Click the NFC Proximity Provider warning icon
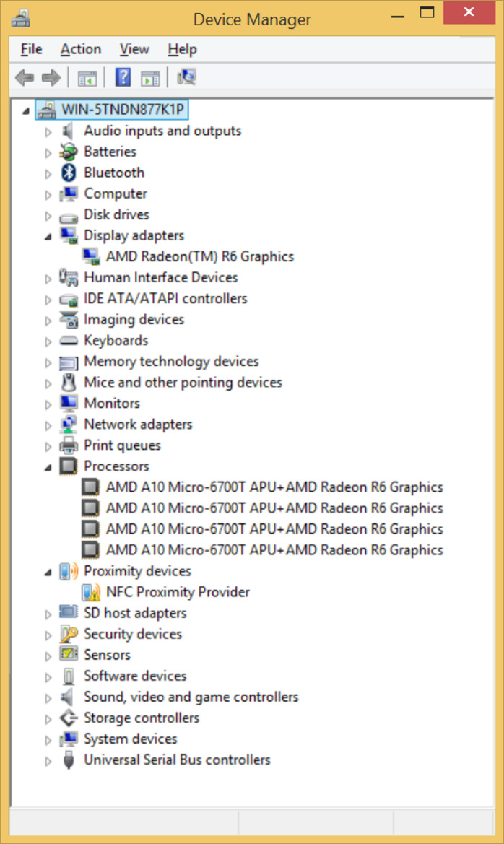504x844 pixels. coord(90,593)
